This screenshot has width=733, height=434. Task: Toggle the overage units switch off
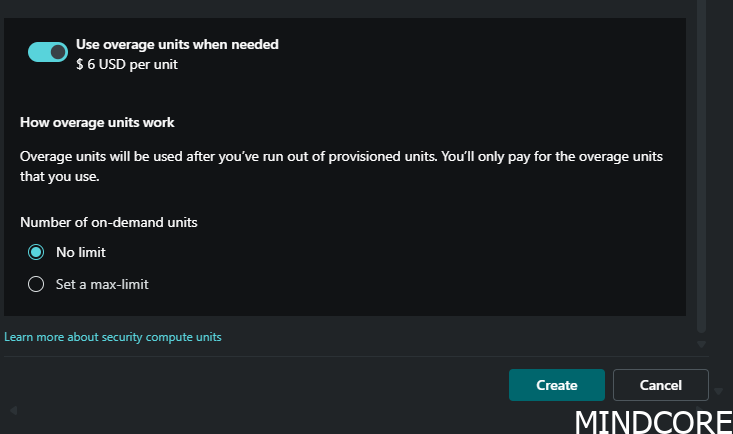[x=48, y=52]
